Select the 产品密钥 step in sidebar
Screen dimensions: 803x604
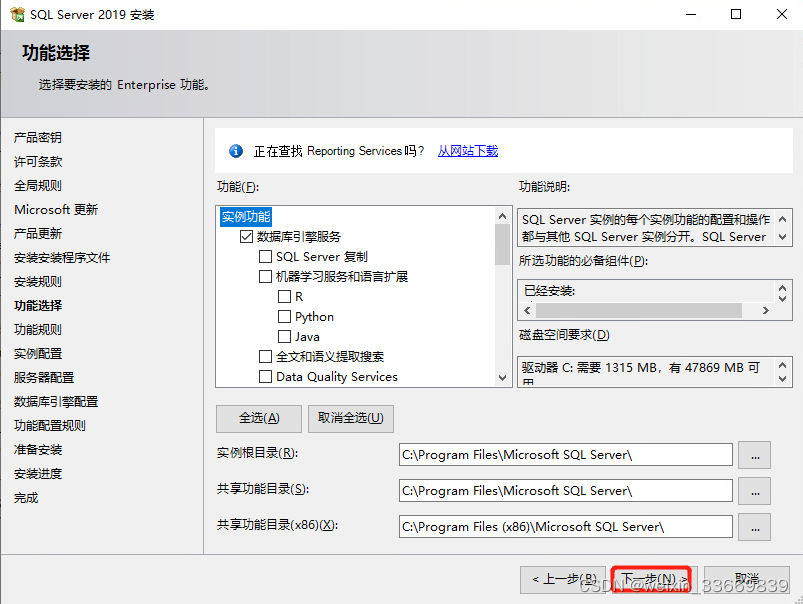tap(38, 137)
